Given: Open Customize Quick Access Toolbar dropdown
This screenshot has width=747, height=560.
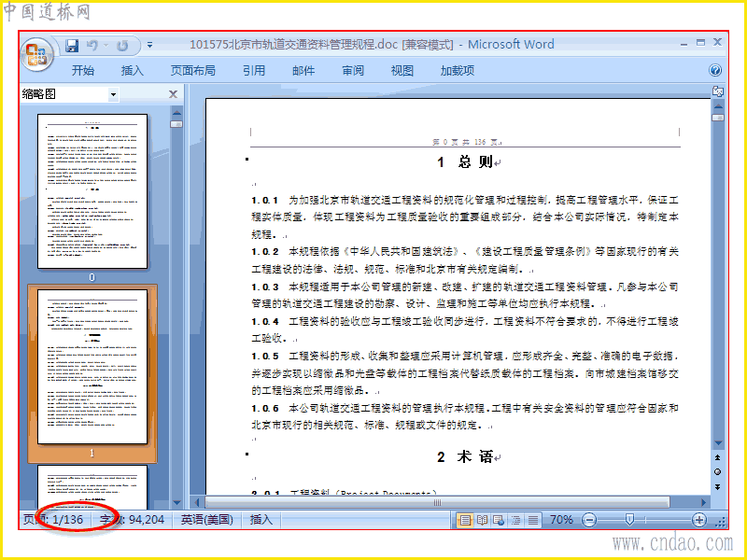Looking at the screenshot, I should tap(149, 45).
